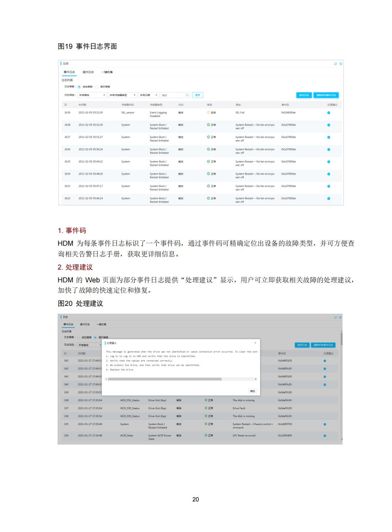Click the help icon in Figure 19 log panel

click(x=341, y=64)
